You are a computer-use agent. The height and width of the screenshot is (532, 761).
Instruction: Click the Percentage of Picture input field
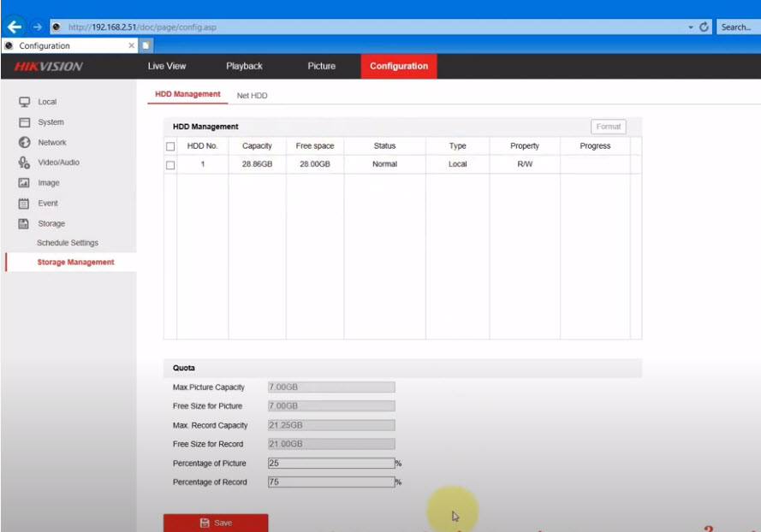pos(330,464)
